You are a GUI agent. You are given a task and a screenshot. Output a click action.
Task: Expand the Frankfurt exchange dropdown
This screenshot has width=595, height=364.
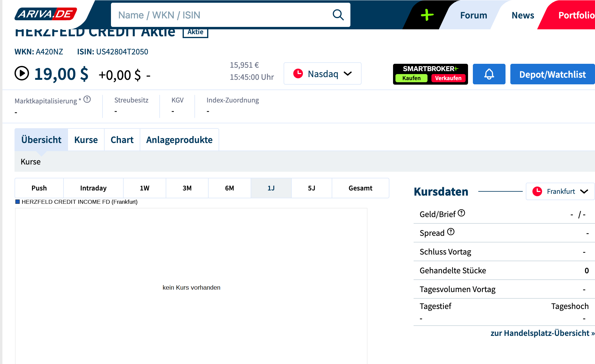560,191
